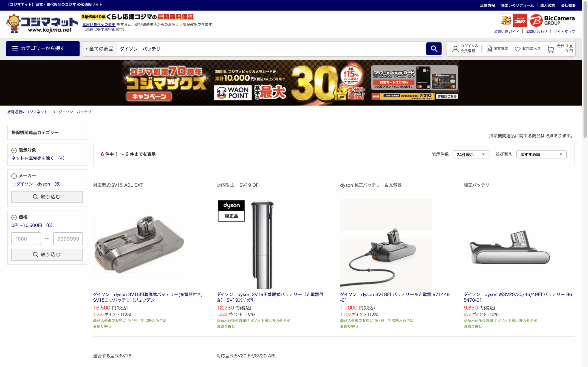The image size is (588, 367).
Task: Collapse the 価格 filter section
Action: (x=14, y=217)
